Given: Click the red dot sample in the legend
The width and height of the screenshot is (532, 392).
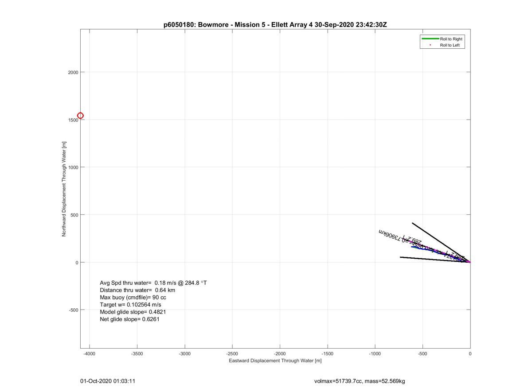Looking at the screenshot, I should point(430,45).
